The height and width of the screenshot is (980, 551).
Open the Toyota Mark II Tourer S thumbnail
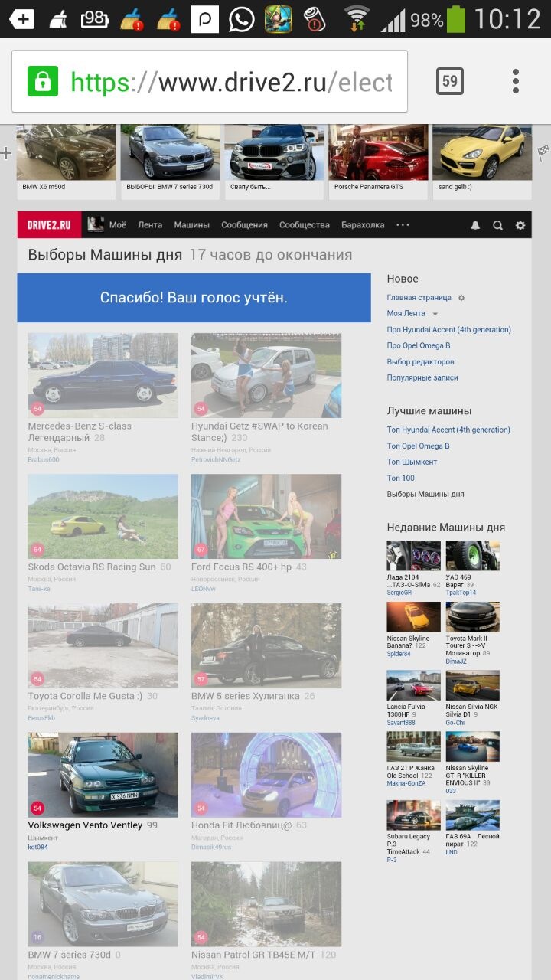[473, 617]
